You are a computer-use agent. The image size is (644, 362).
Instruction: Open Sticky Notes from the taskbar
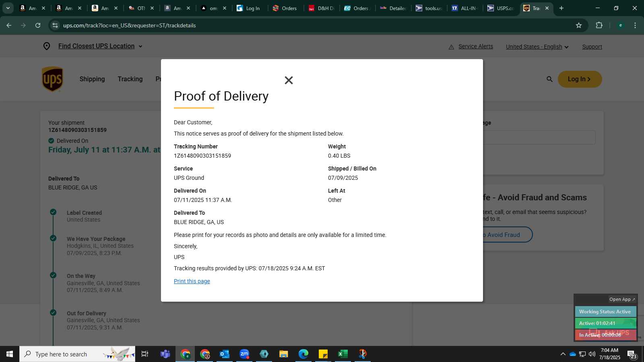tap(323, 354)
